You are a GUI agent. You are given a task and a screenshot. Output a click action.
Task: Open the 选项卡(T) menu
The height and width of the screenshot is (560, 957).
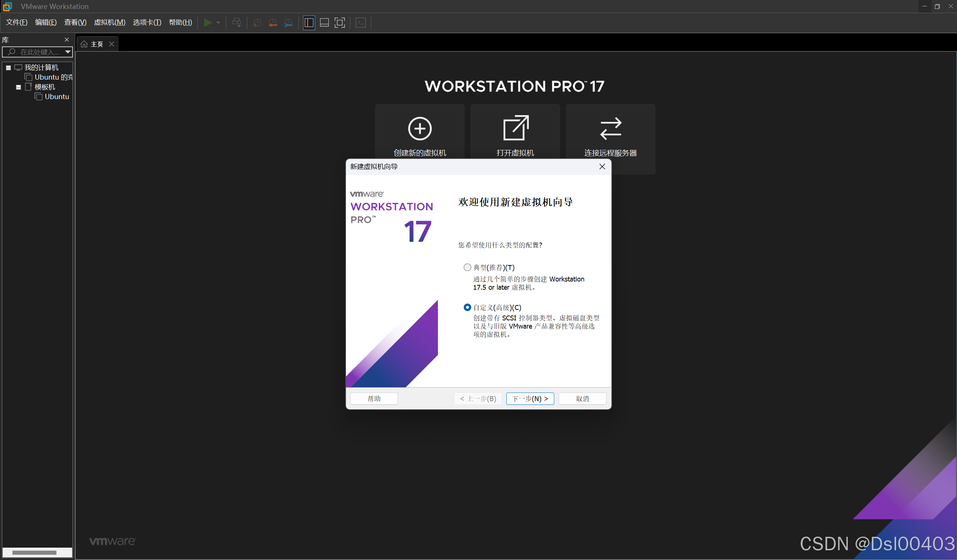147,22
